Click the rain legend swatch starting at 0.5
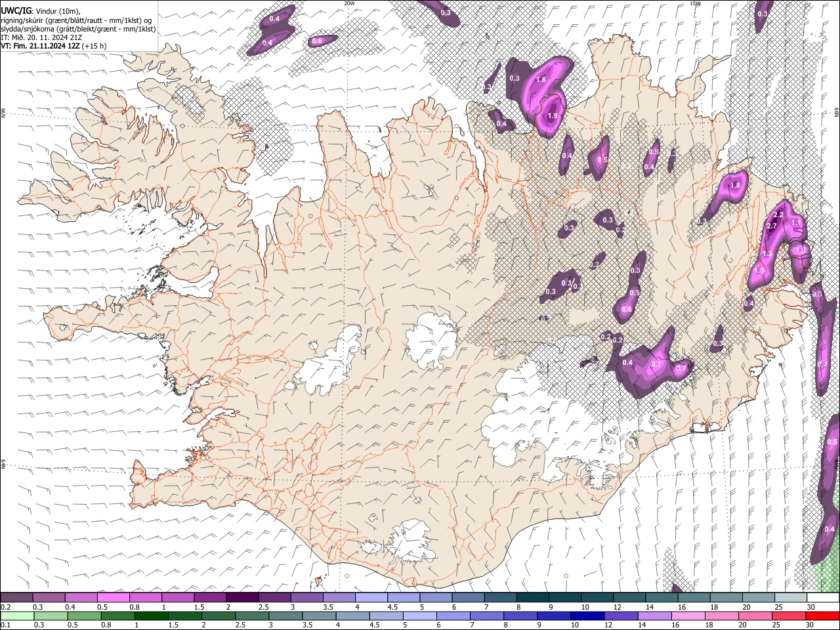Image resolution: width=840 pixels, height=630 pixels. click(x=85, y=616)
